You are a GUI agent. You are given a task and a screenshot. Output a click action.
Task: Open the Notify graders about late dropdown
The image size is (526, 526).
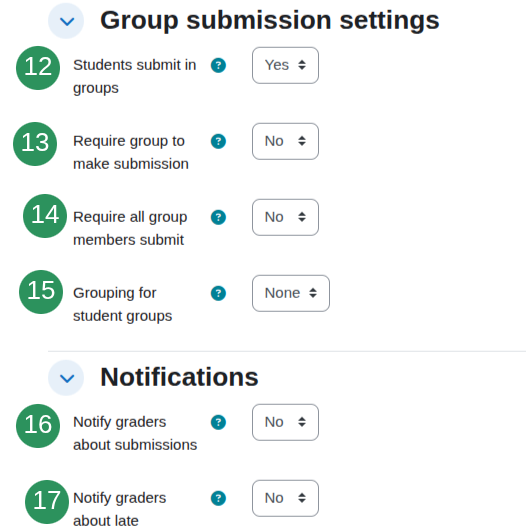285,498
